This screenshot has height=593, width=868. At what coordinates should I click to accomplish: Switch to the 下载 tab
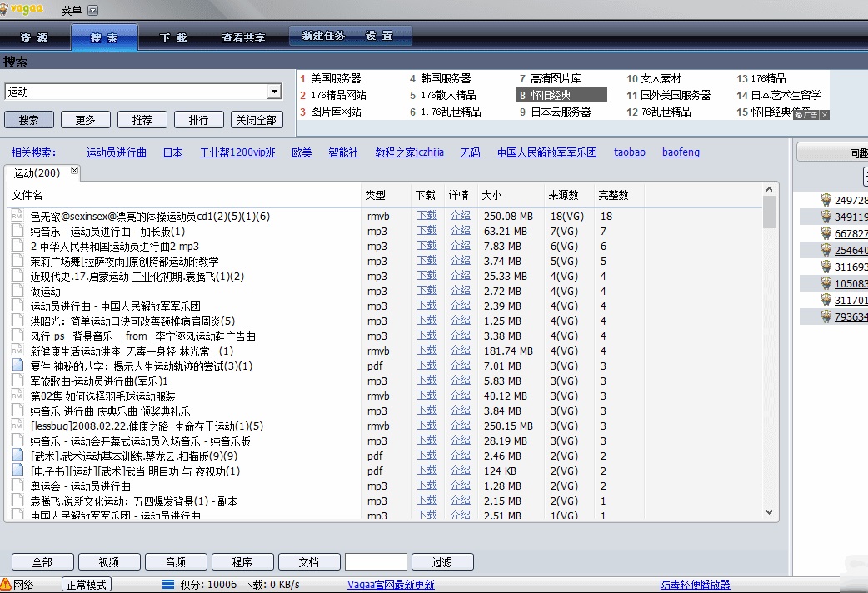[173, 37]
